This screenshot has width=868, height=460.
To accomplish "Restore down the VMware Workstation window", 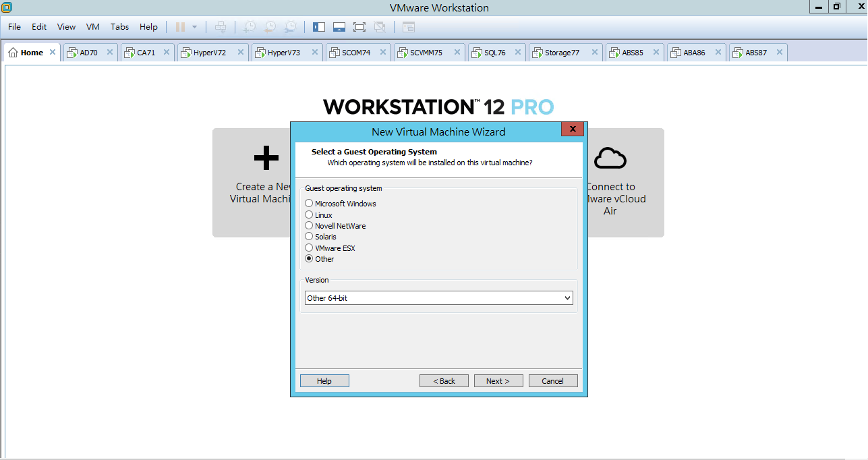I will [x=836, y=6].
